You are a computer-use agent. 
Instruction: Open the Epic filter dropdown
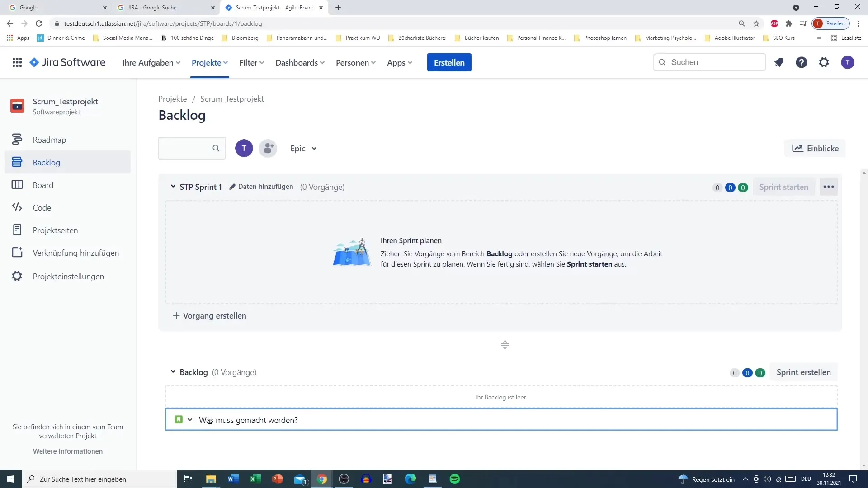point(303,148)
